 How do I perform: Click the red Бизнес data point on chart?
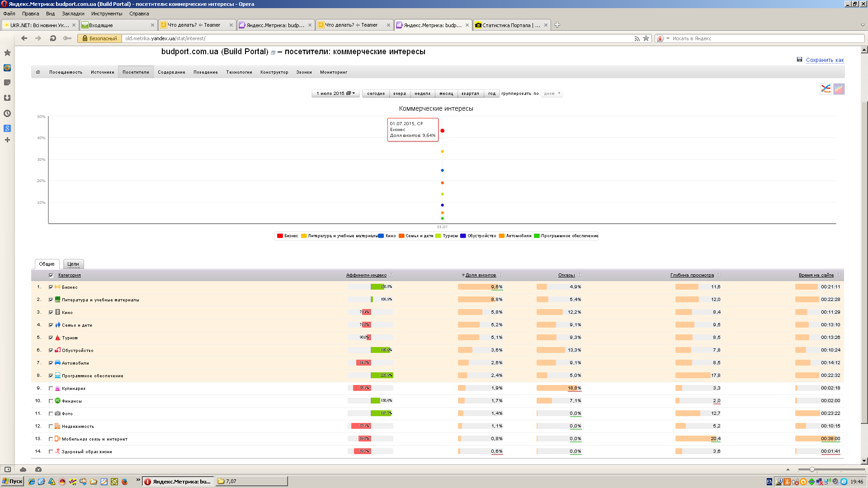442,131
